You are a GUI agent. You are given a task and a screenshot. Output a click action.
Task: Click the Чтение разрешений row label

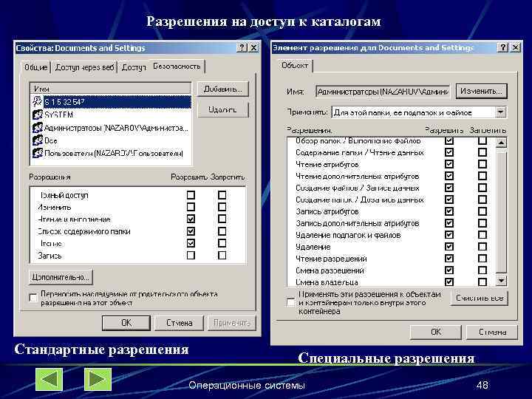[x=331, y=259]
